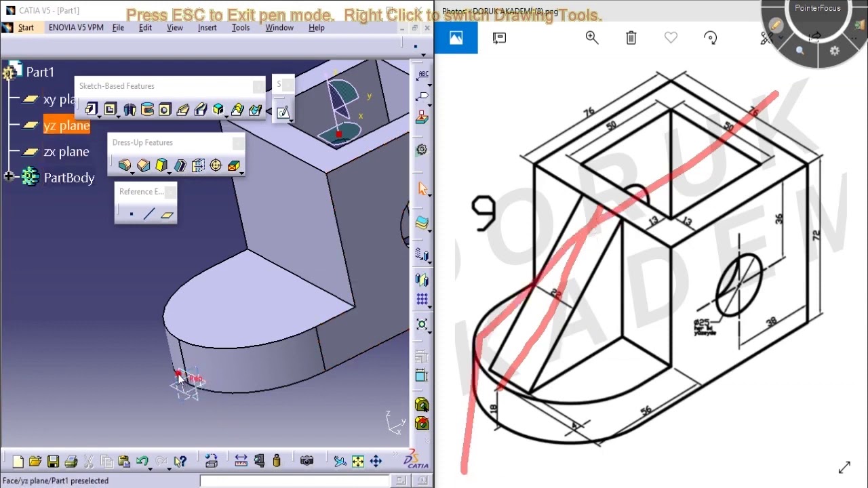Click Fit All In icon
The height and width of the screenshot is (488, 868).
357,462
